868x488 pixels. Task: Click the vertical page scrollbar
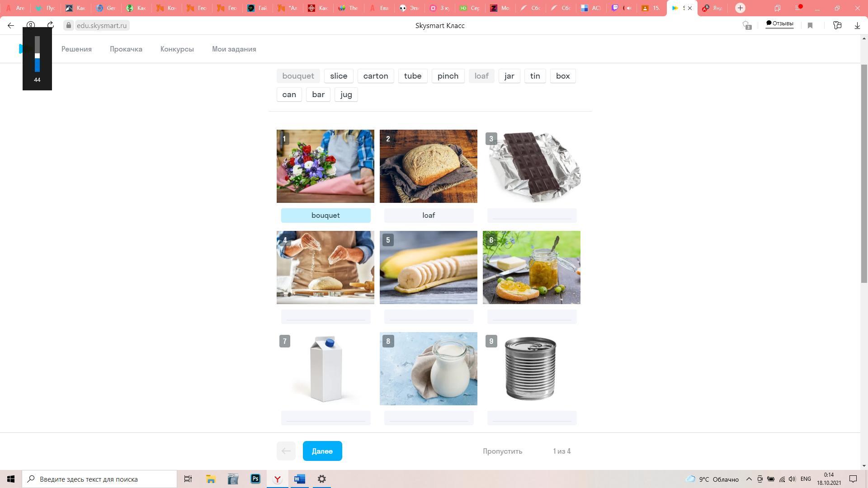(863, 174)
